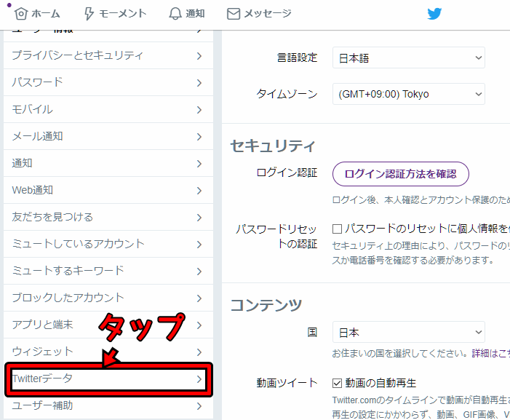
Task: Open 通知 item in settings sidebar
Action: 108,163
